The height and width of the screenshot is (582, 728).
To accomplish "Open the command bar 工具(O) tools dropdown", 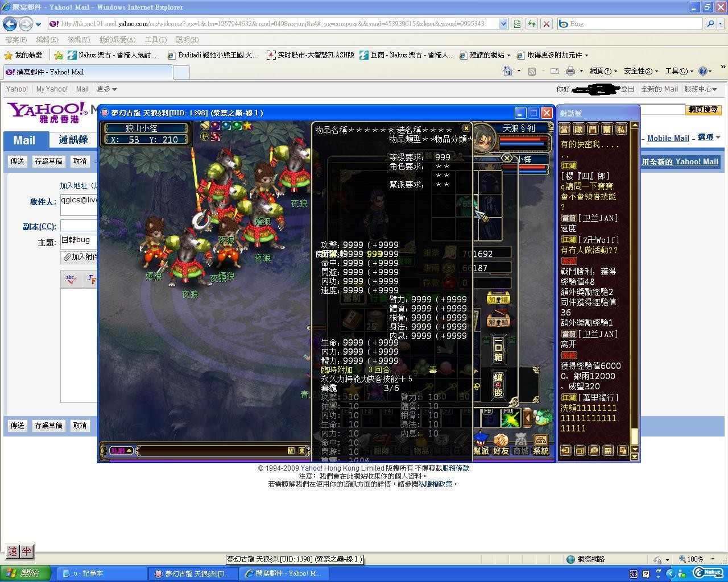I will [679, 71].
